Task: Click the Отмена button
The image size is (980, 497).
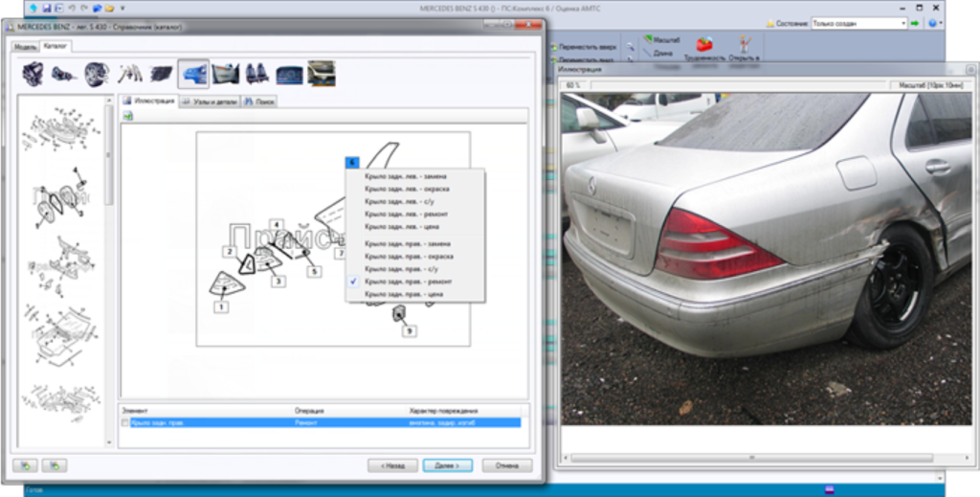Action: (x=507, y=465)
